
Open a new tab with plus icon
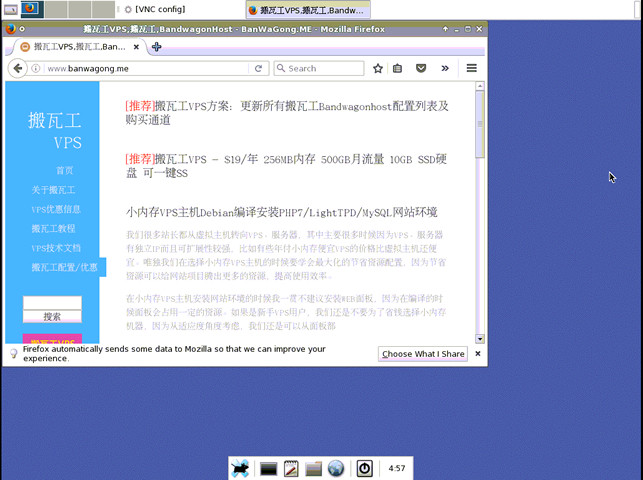[156, 47]
